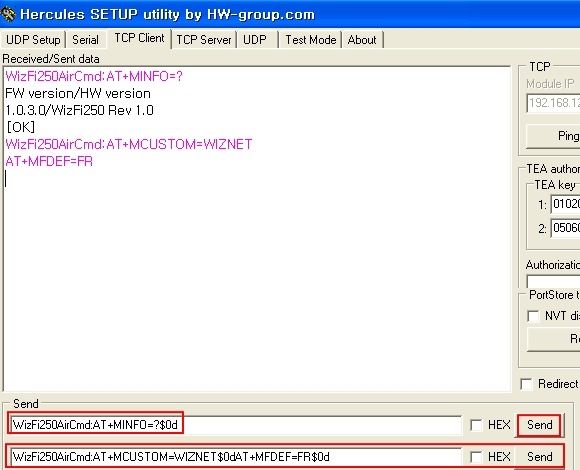Viewport: 580px width, 470px height.
Task: Switch to the TCP Server tab
Action: (204, 40)
